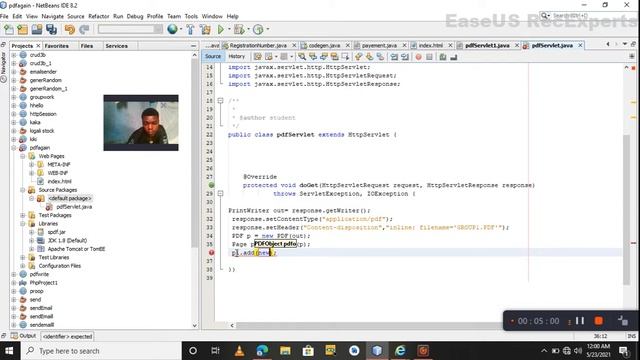
Task: Select spdf.jar under Libraries
Action: (x=56, y=232)
